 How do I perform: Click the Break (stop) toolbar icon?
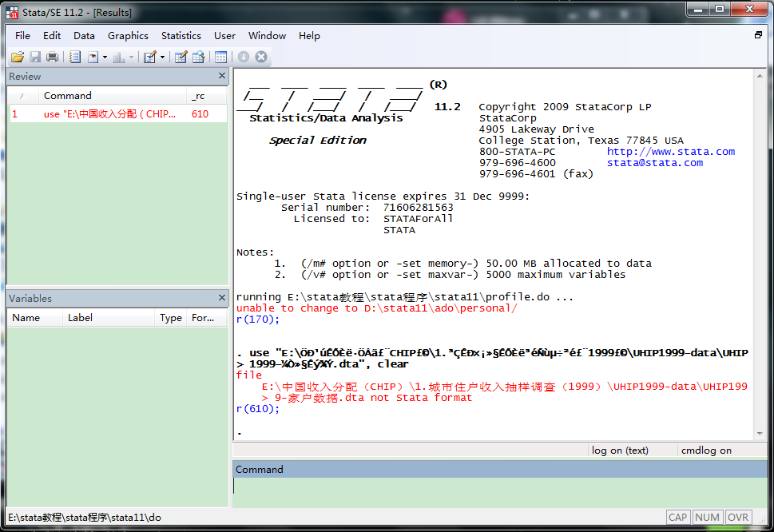[260, 57]
